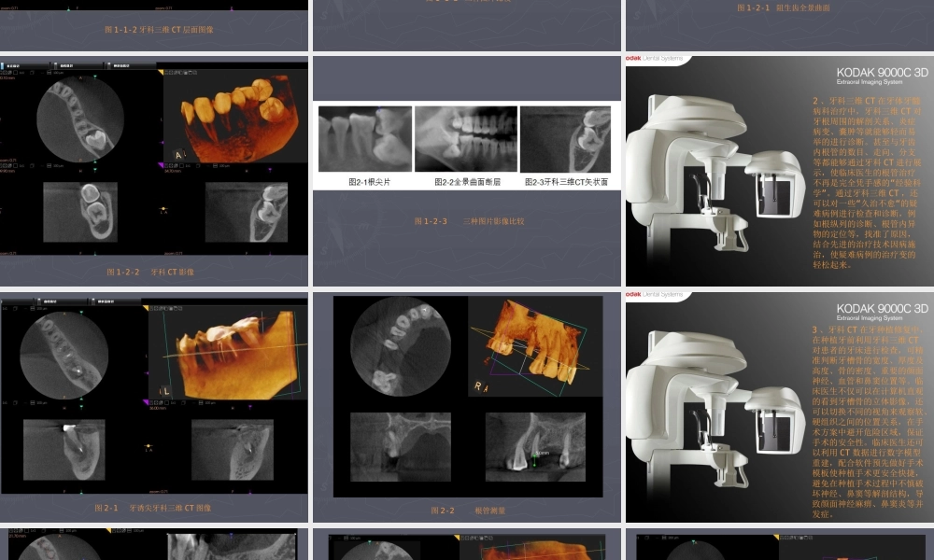Image resolution: width=934 pixels, height=560 pixels.
Task: Open the top slide captioned 图 1-2-1 阻生齿全景曲面
Action: click(x=780, y=25)
